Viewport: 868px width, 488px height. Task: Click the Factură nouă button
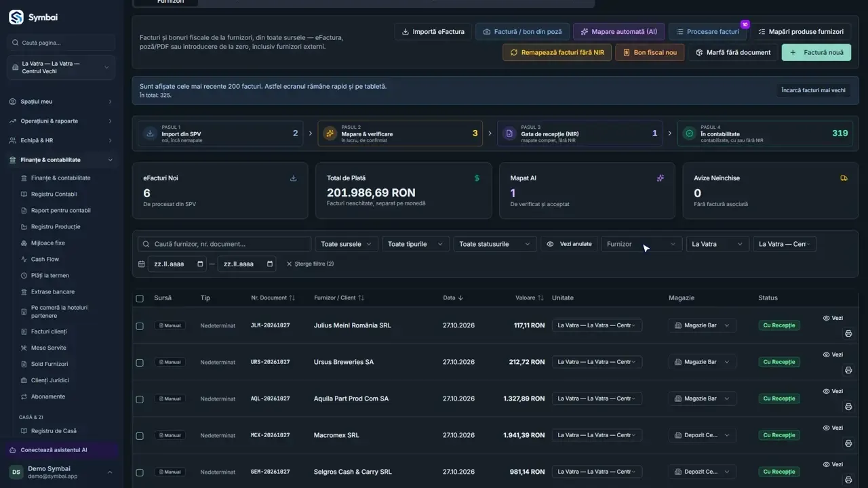click(x=816, y=52)
